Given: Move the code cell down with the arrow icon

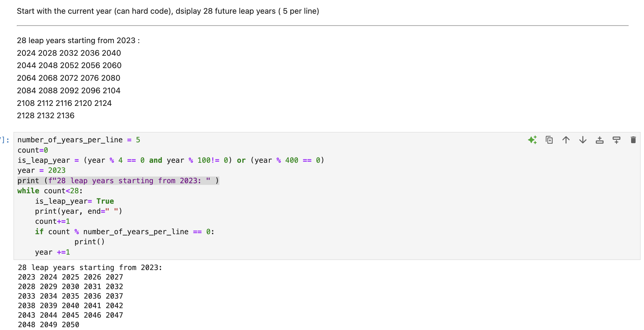Looking at the screenshot, I should [583, 140].
